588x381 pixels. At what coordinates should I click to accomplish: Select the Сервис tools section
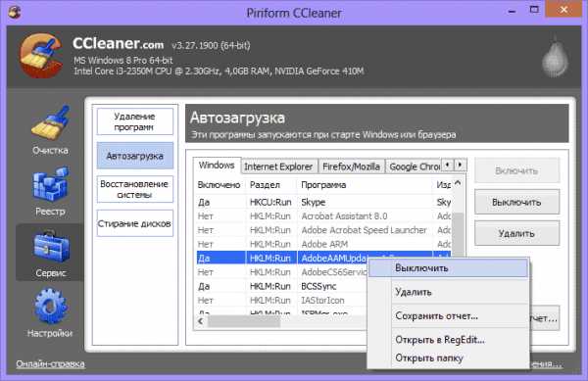[50, 253]
